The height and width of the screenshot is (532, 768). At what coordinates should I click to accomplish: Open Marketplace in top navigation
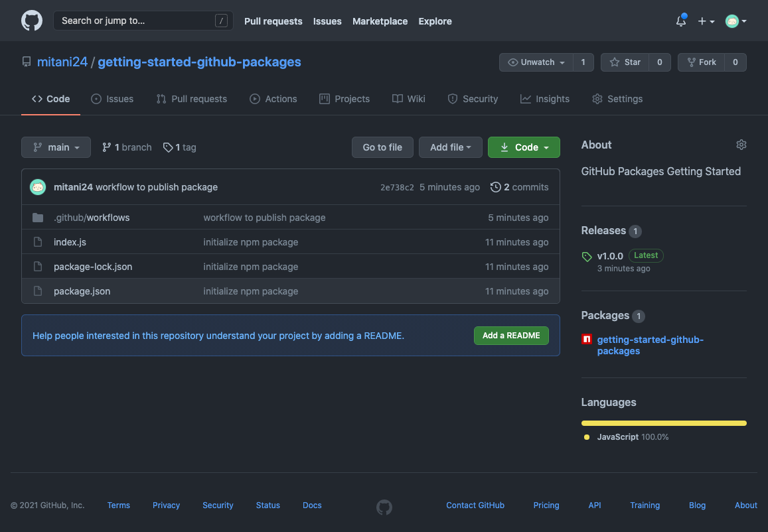[380, 21]
